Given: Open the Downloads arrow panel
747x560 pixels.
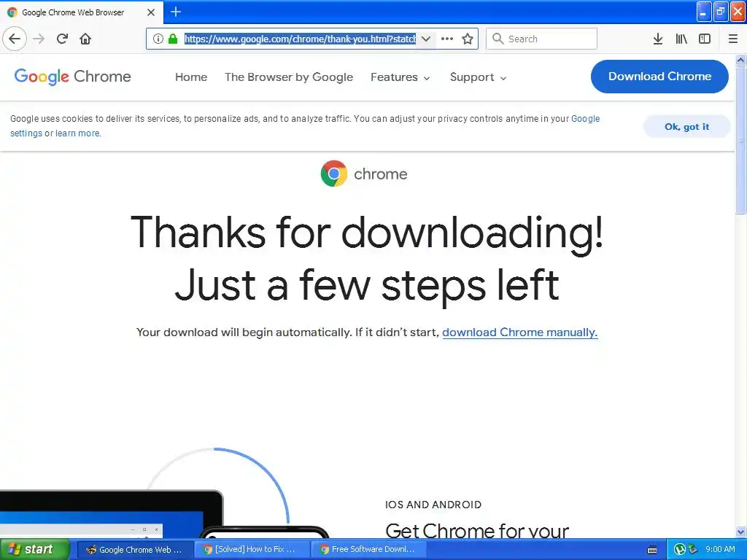Looking at the screenshot, I should click(657, 39).
